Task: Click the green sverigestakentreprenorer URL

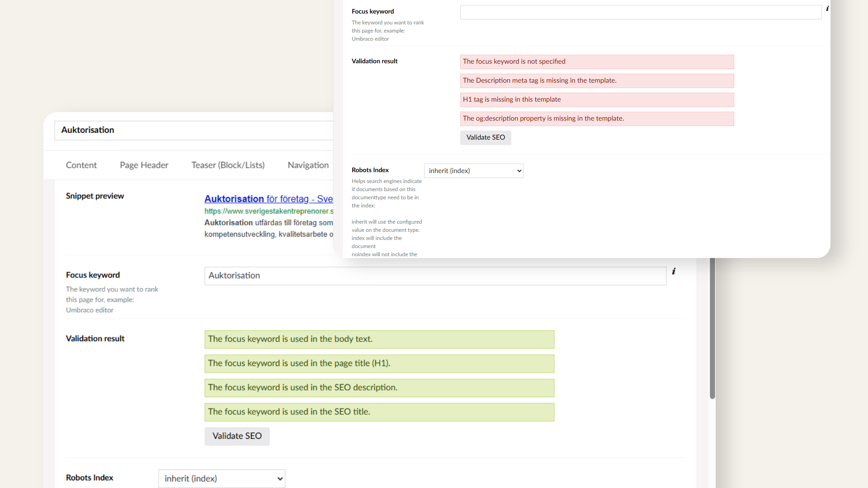Action: [x=268, y=211]
